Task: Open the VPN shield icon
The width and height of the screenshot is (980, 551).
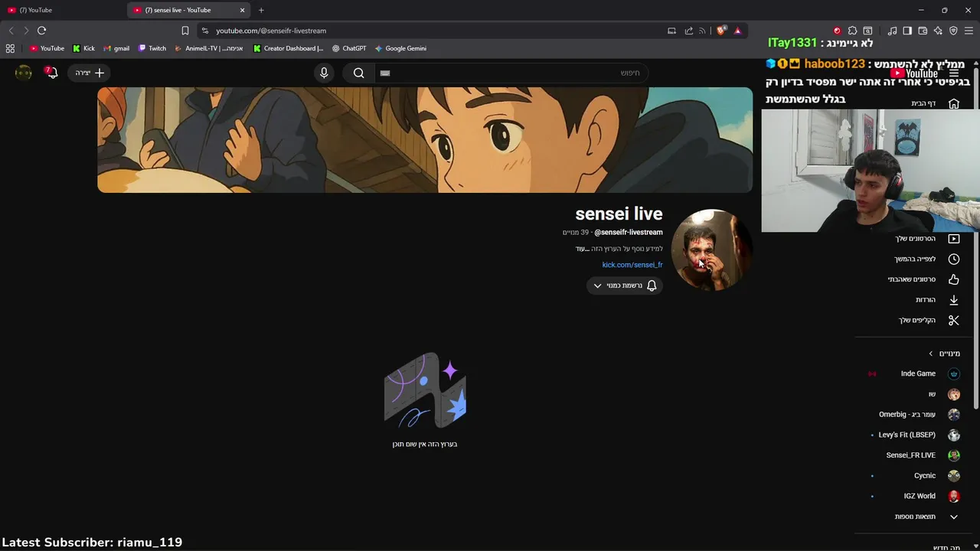Action: 953,31
